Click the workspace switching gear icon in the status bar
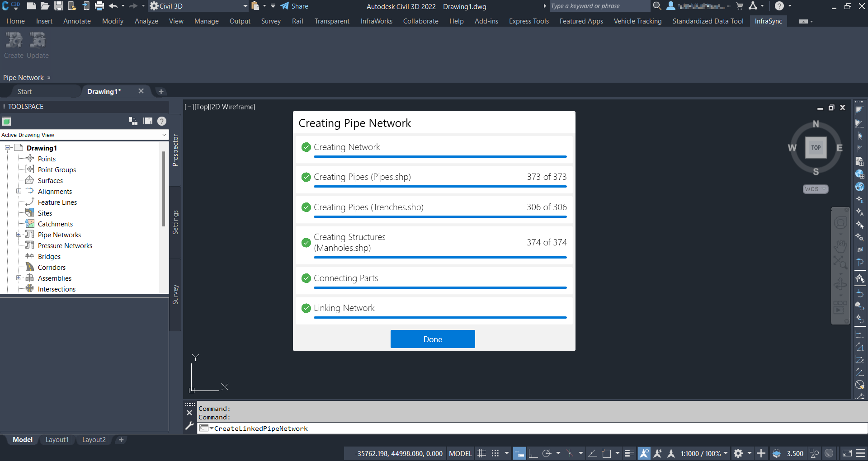The height and width of the screenshot is (461, 868). tap(738, 453)
